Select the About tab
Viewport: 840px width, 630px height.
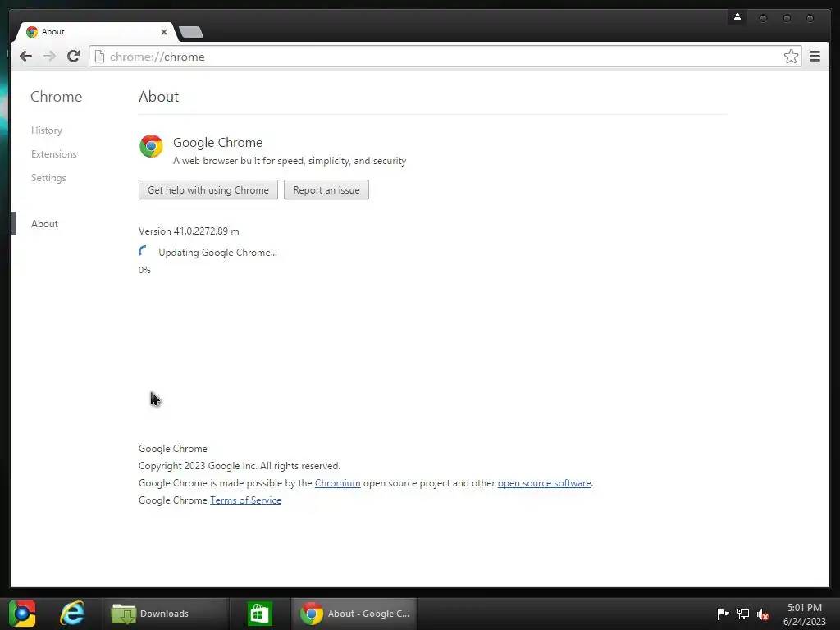[94, 32]
